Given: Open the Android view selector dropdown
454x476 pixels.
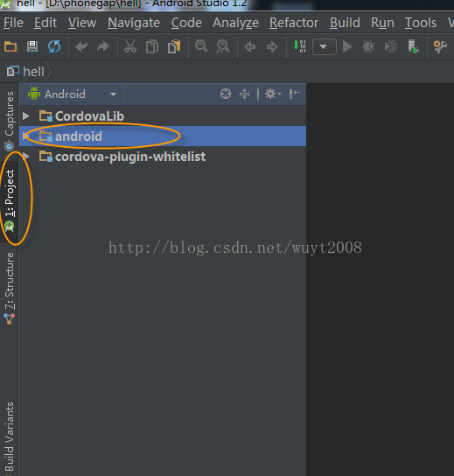Looking at the screenshot, I should click(x=72, y=94).
